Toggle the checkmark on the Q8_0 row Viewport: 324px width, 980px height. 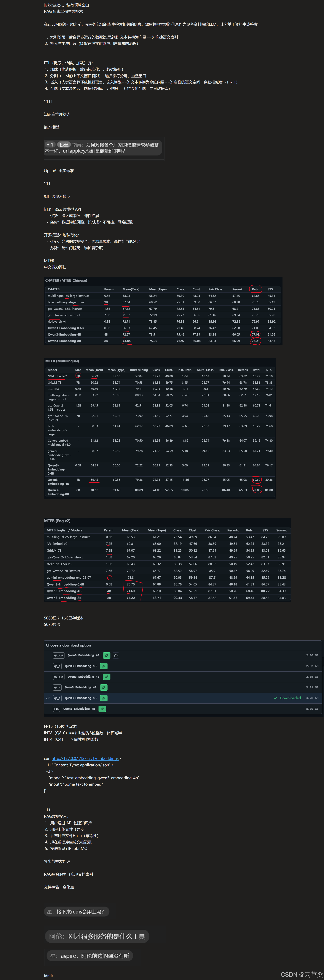[48, 698]
